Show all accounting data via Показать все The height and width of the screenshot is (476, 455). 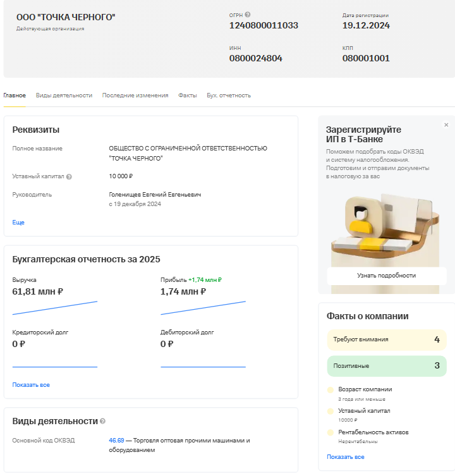click(x=31, y=385)
